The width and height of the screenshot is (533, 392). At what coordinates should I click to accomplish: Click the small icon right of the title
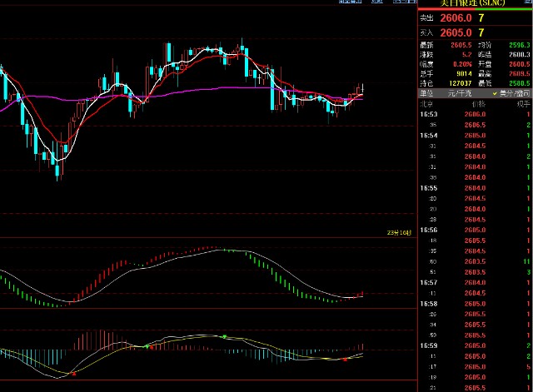pyautogui.click(x=526, y=2)
